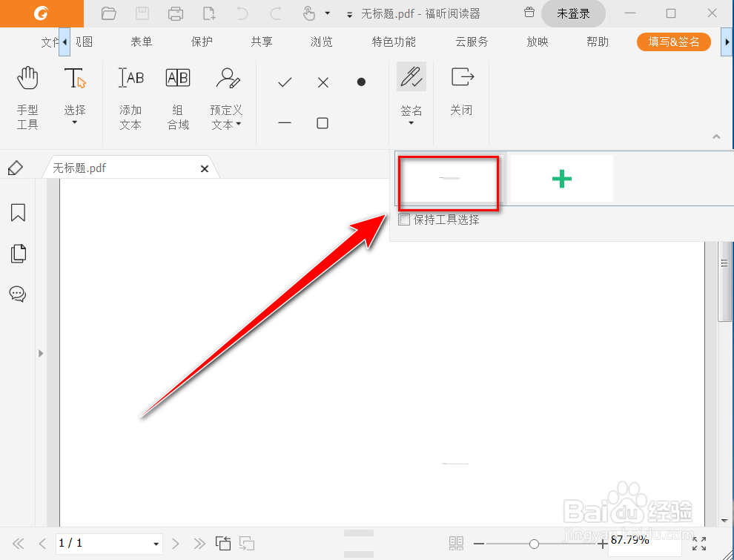Open the page number dropdown arrow
Viewport: 734px width, 560px height.
coord(156,544)
